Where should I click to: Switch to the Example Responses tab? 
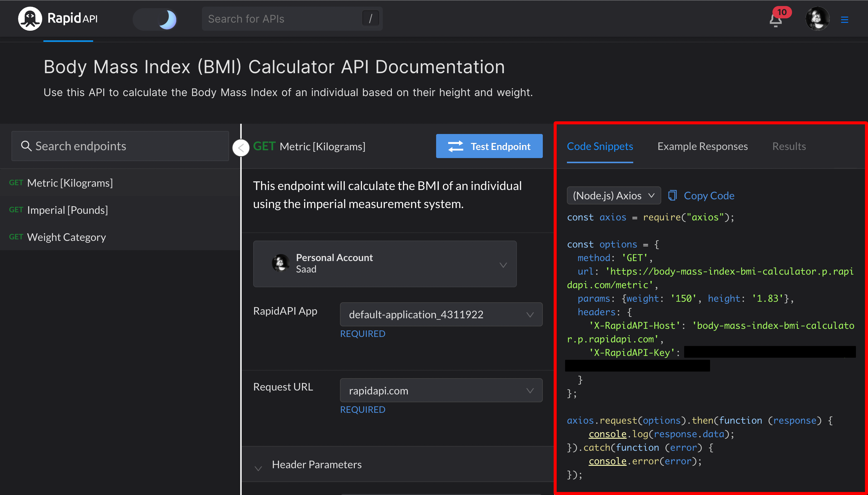click(x=702, y=146)
